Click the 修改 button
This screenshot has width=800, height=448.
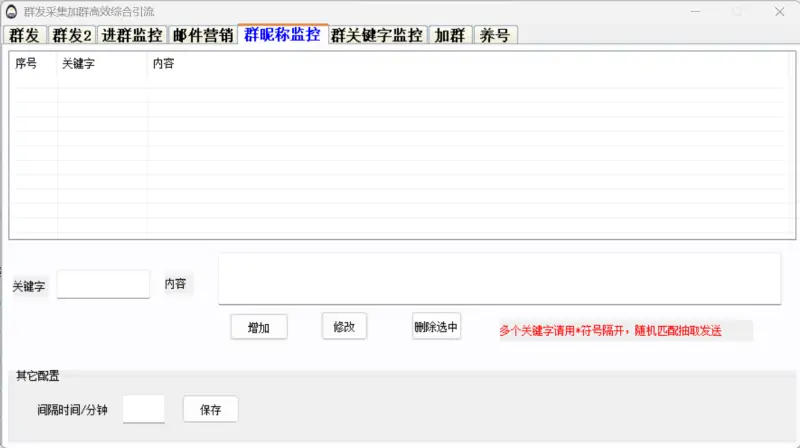(344, 327)
